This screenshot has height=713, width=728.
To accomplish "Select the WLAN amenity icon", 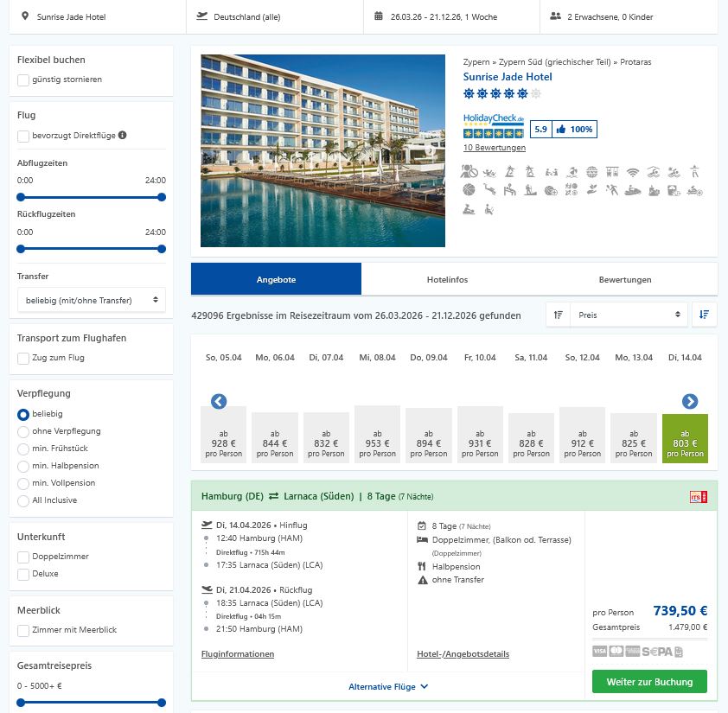I will (632, 171).
